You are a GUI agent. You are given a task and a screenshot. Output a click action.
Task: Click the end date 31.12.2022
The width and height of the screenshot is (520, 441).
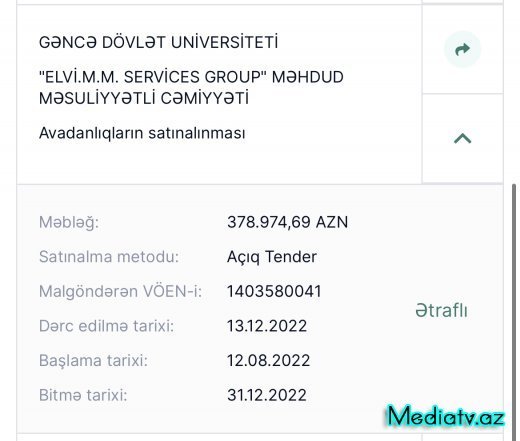267,395
